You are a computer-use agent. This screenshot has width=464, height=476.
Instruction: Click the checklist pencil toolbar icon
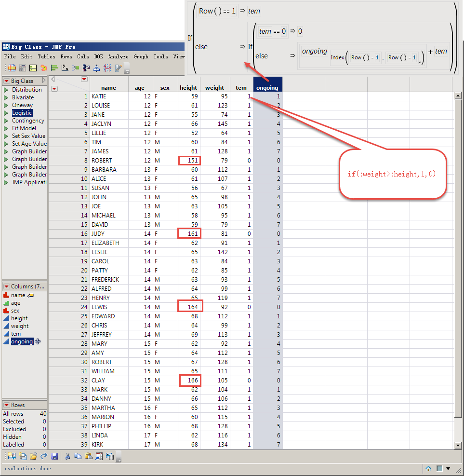tap(118, 68)
